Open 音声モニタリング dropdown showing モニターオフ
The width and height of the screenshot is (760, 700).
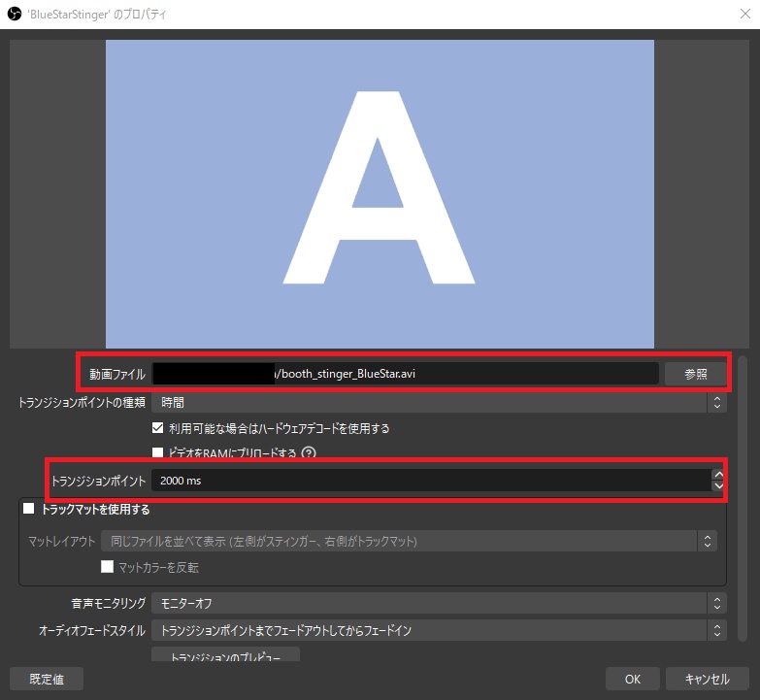(439, 603)
